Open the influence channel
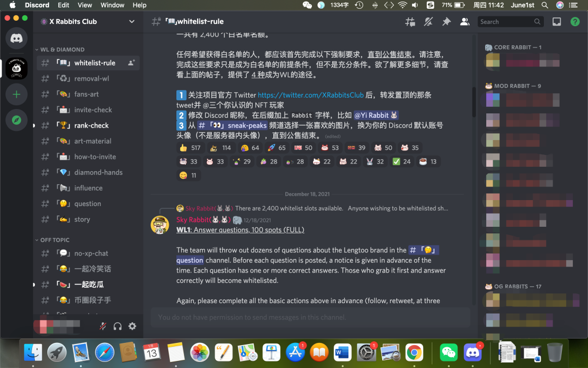The width and height of the screenshot is (588, 368). [88, 188]
